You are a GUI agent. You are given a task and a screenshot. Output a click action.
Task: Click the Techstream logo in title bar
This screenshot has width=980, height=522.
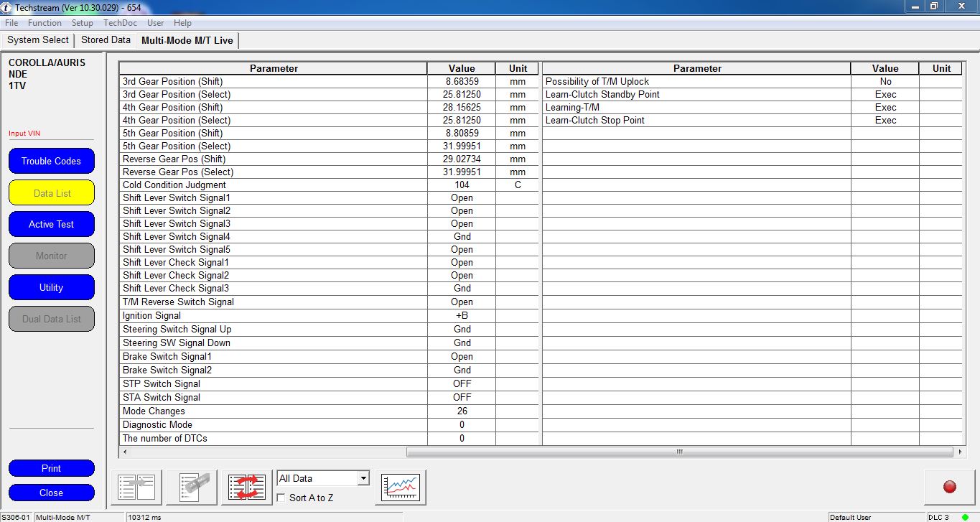[x=7, y=6]
